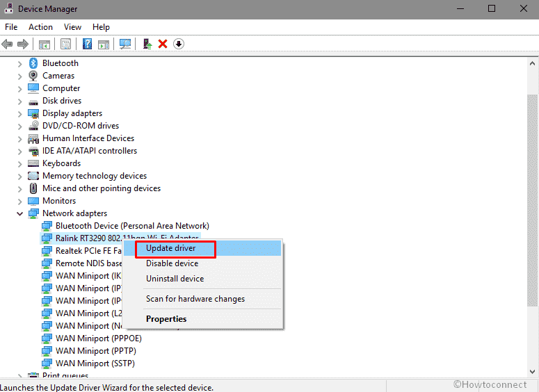The width and height of the screenshot is (539, 392).
Task: Expand Memory technology devices
Action: (x=19, y=177)
